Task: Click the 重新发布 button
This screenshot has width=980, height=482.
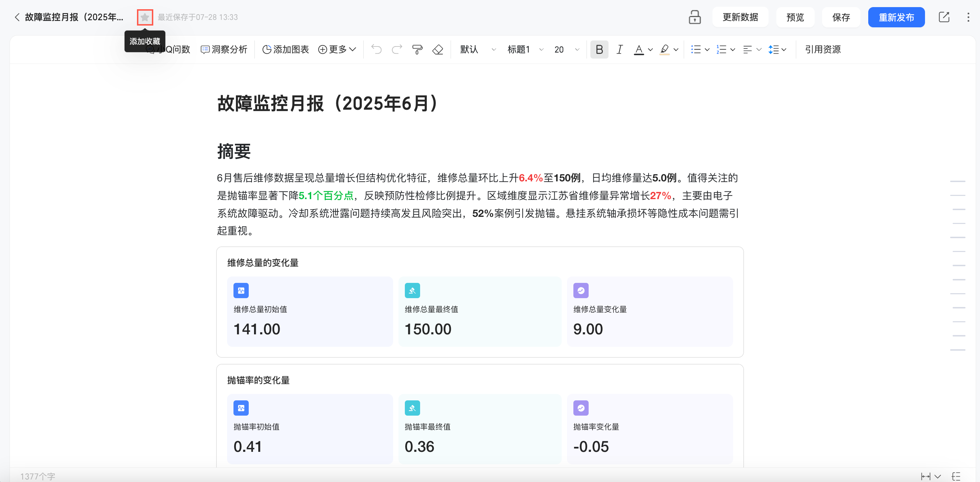Action: (x=896, y=17)
